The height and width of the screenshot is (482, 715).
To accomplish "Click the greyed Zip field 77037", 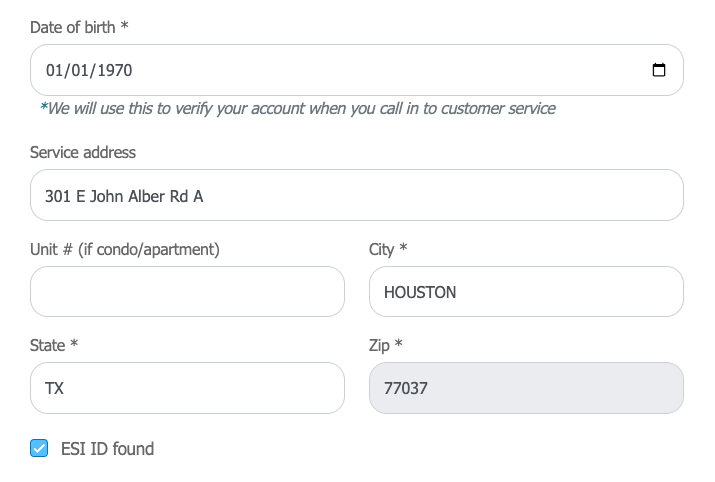I will pyautogui.click(x=526, y=388).
